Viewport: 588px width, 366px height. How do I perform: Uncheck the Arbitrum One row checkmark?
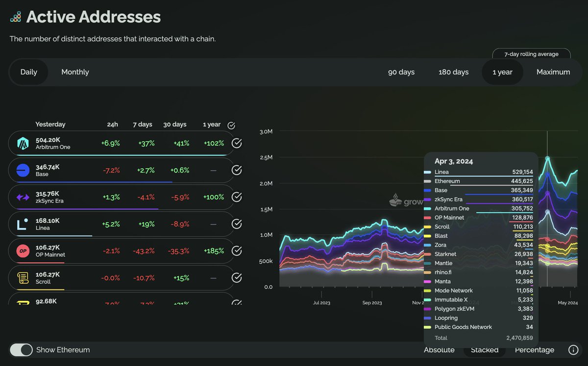point(237,143)
